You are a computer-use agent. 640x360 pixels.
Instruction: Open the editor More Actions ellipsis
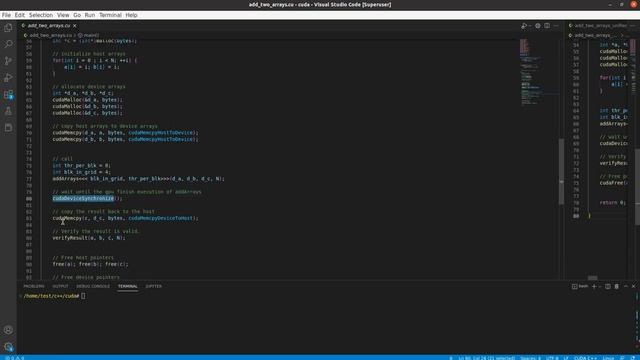coord(556,26)
